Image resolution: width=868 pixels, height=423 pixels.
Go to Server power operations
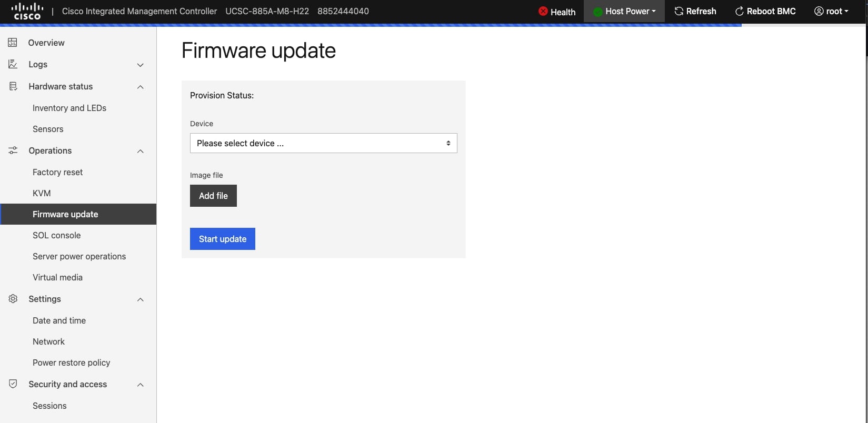(79, 256)
